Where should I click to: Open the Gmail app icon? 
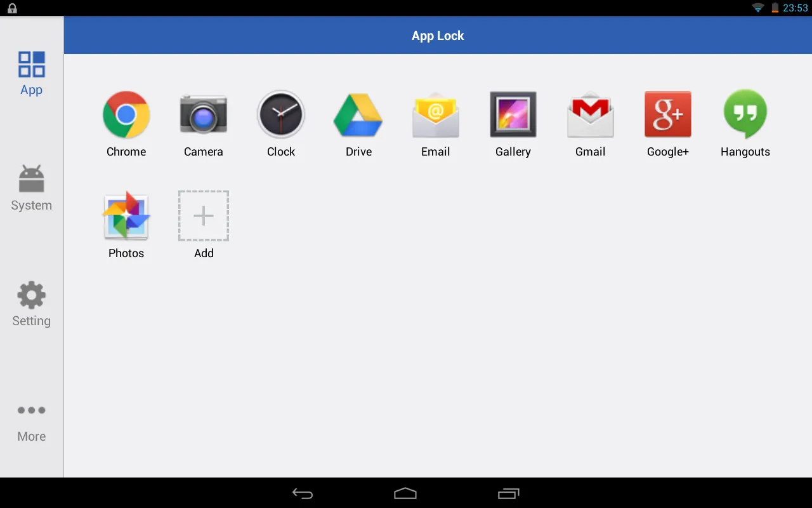(590, 115)
